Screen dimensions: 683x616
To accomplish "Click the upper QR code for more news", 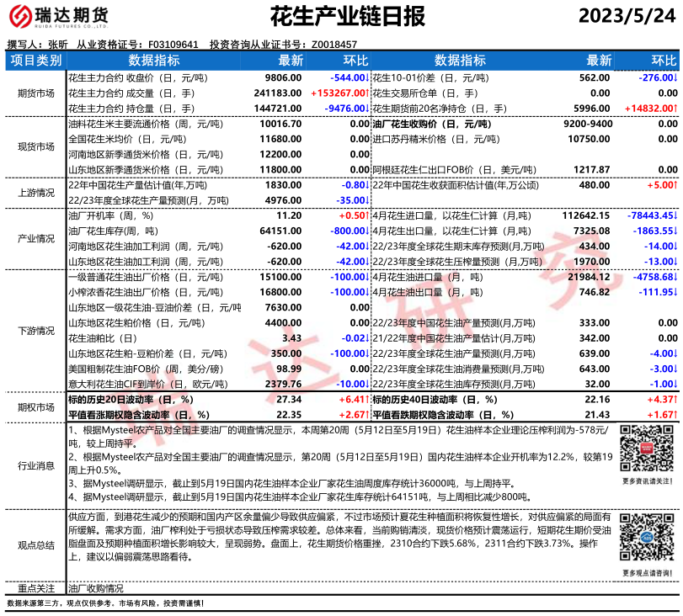I will [x=645, y=449].
